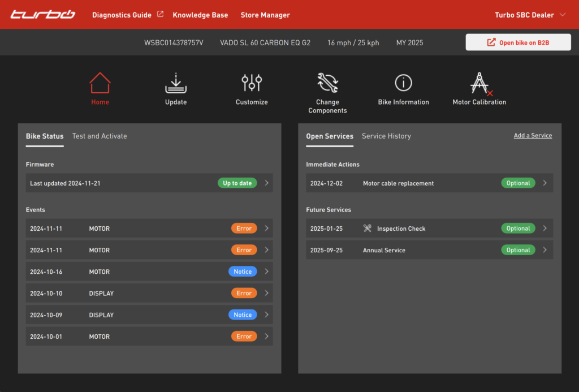Open Turbo SBC Dealer dropdown
This screenshot has width=579, height=392.
530,15
